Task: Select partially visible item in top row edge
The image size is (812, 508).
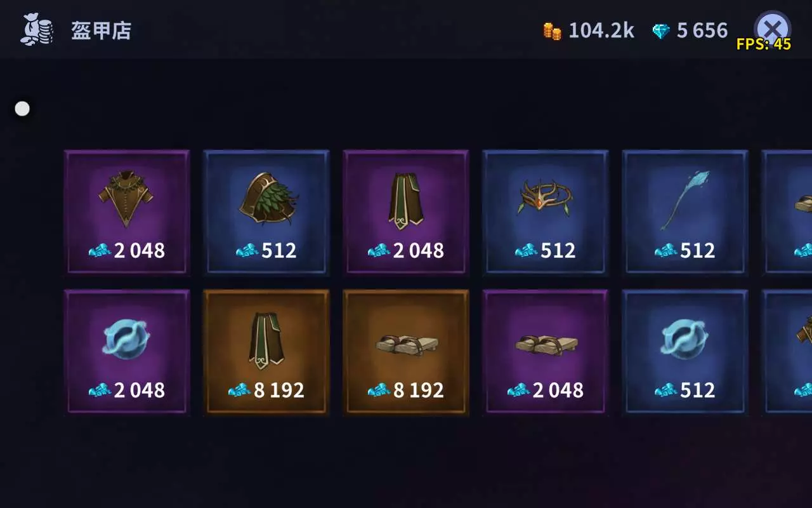Action: 787,212
